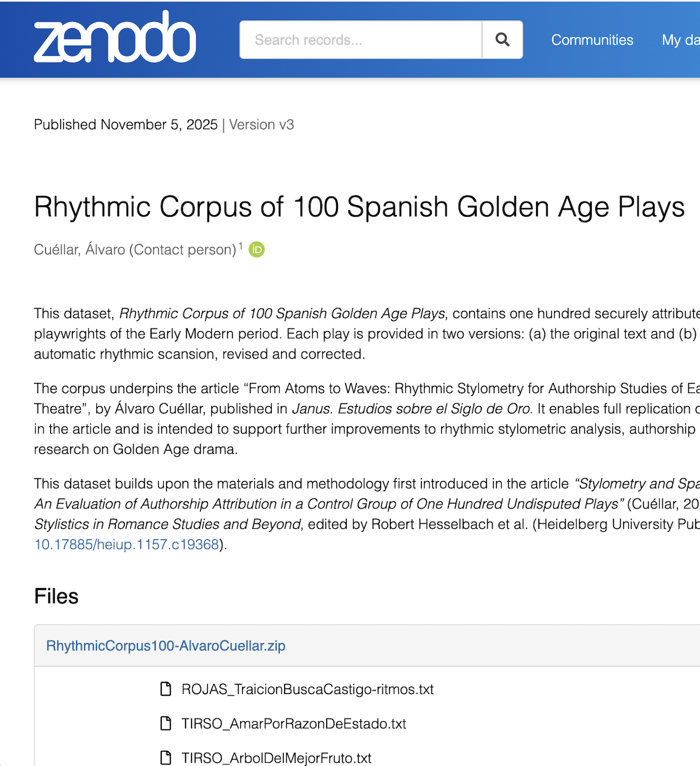700x766 pixels.
Task: Click author name Cuéllar, Álvaro
Action: [x=81, y=249]
